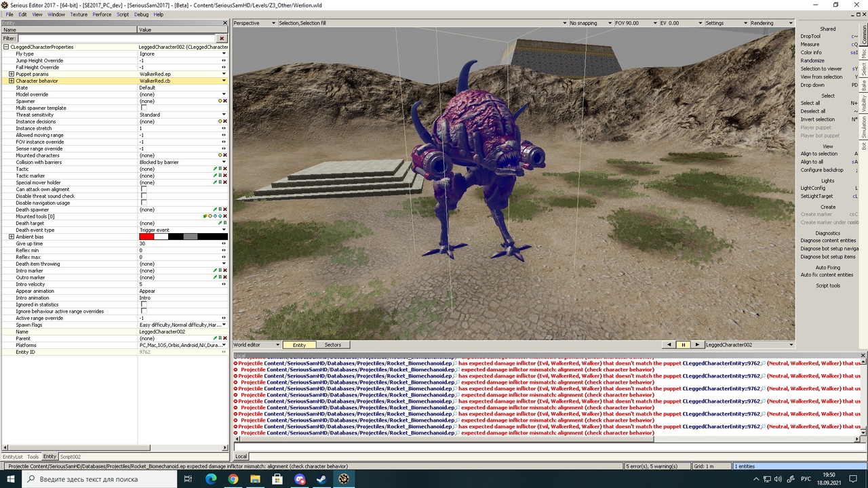
Task: Open the Perspective view dropdown
Action: click(x=254, y=23)
